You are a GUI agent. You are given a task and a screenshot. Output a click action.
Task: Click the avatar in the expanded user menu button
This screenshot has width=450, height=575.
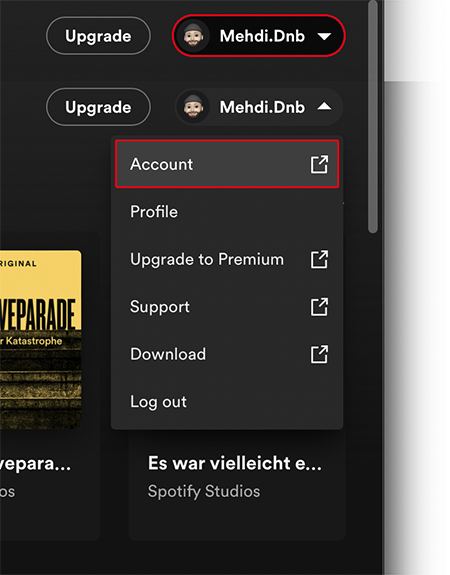point(194,107)
